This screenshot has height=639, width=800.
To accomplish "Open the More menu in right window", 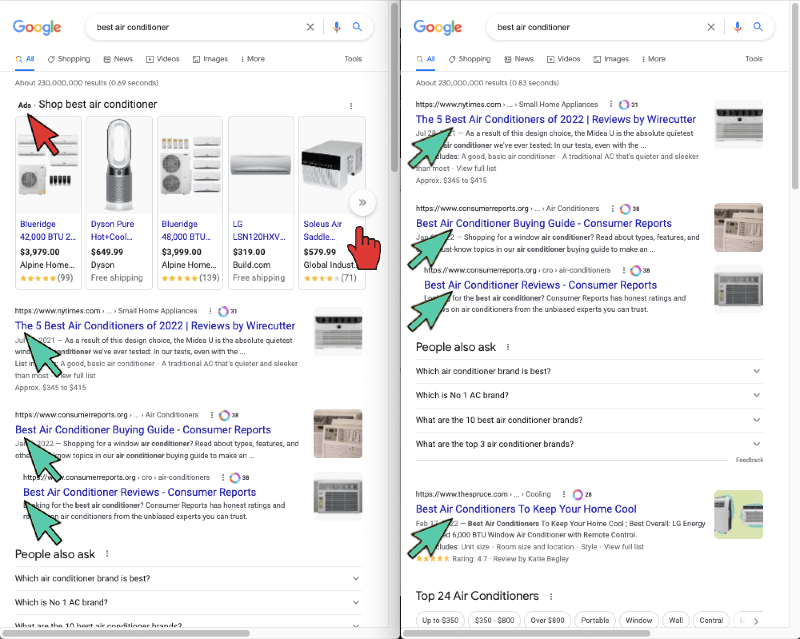I will coord(654,59).
